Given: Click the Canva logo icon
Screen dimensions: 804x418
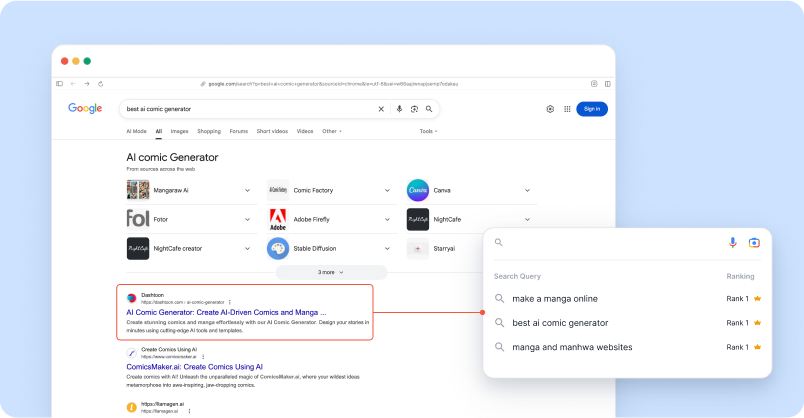Looking at the screenshot, I should 418,190.
